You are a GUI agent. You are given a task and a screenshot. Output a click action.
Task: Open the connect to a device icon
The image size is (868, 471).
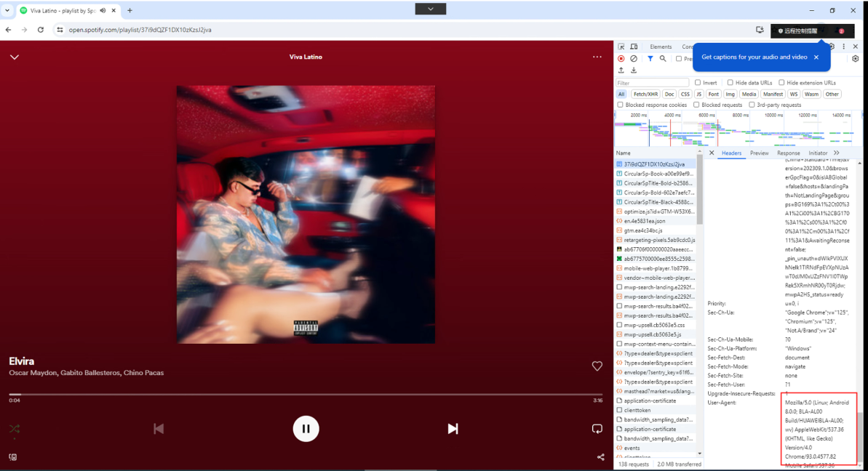click(12, 457)
